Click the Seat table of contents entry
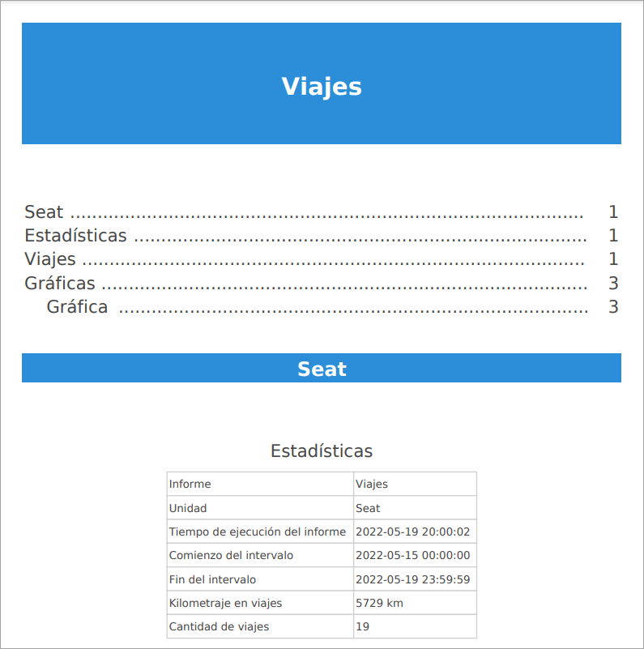 point(45,212)
